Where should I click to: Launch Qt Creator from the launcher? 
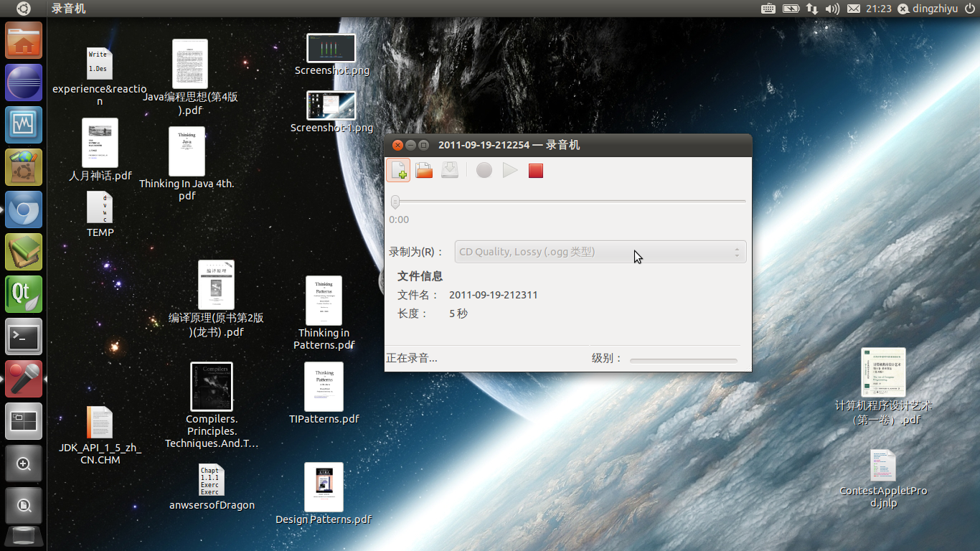click(x=24, y=294)
